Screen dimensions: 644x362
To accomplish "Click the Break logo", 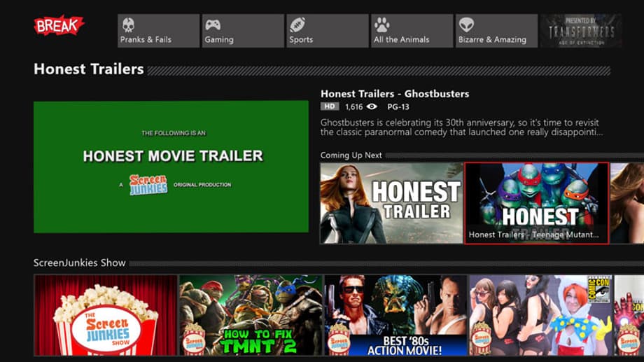I will (59, 25).
